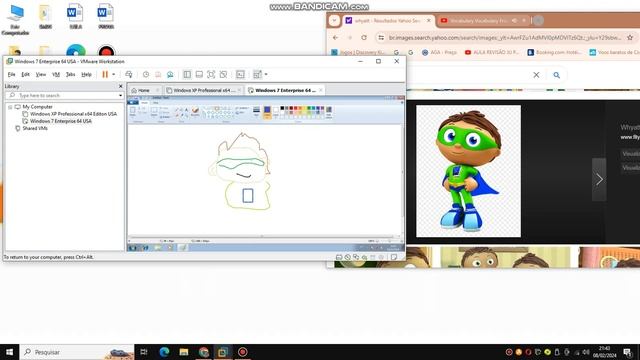The image size is (640, 360).
Task: Select Windows XP Professional x64 Edition USA
Action: [73, 114]
